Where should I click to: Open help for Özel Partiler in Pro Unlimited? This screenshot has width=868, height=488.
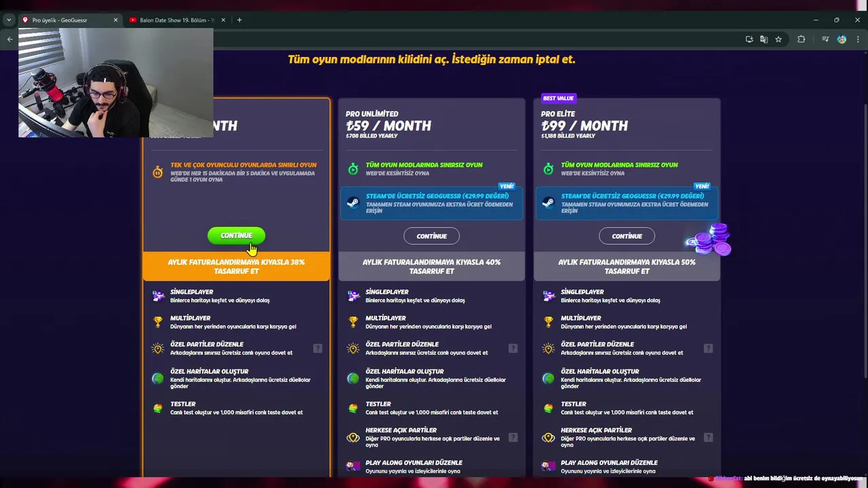click(x=513, y=348)
